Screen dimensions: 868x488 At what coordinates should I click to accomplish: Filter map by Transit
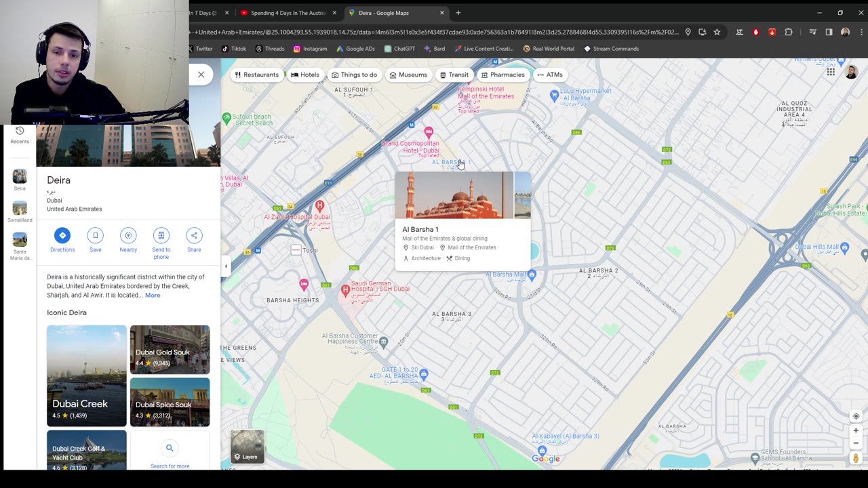454,75
